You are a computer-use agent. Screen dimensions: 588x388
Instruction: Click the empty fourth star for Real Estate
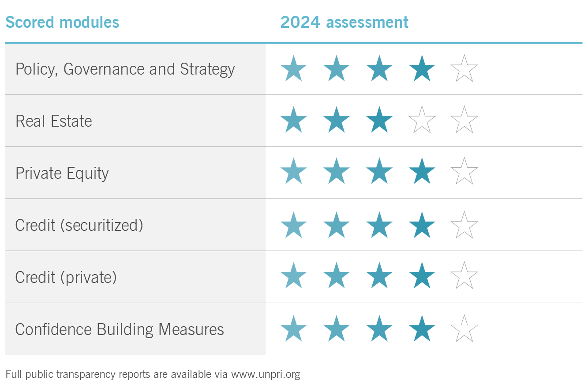point(422,120)
